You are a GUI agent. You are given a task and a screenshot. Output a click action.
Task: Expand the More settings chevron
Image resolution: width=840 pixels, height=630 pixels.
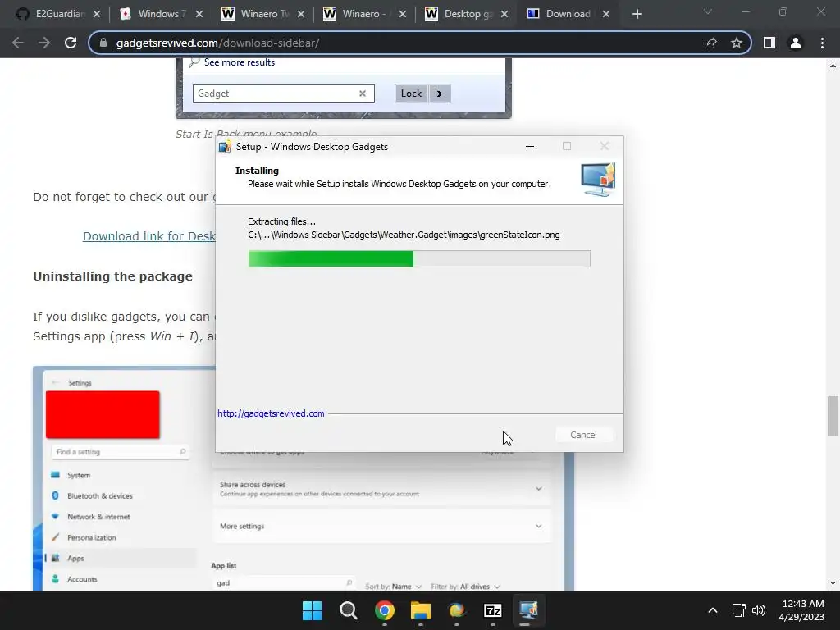pyautogui.click(x=538, y=526)
